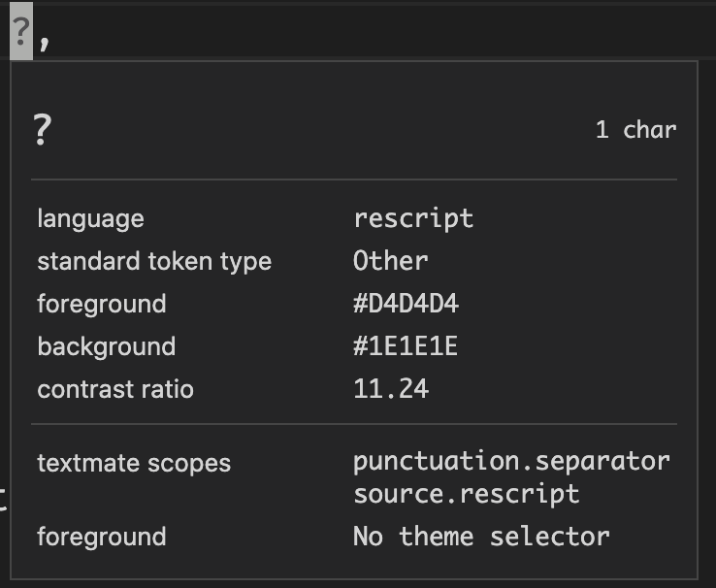The height and width of the screenshot is (588, 716).
Task: Click the foreground label below textmate scopes
Action: point(102,537)
